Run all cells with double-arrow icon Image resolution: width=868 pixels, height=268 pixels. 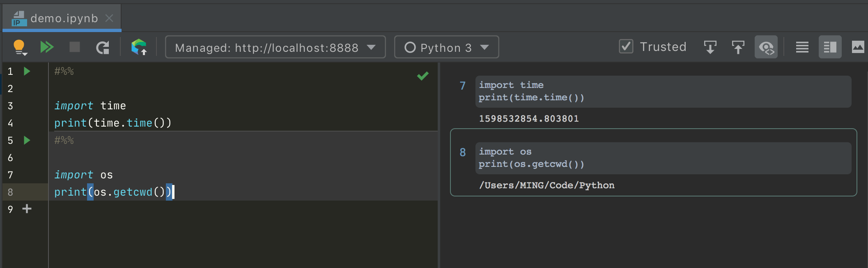click(47, 47)
